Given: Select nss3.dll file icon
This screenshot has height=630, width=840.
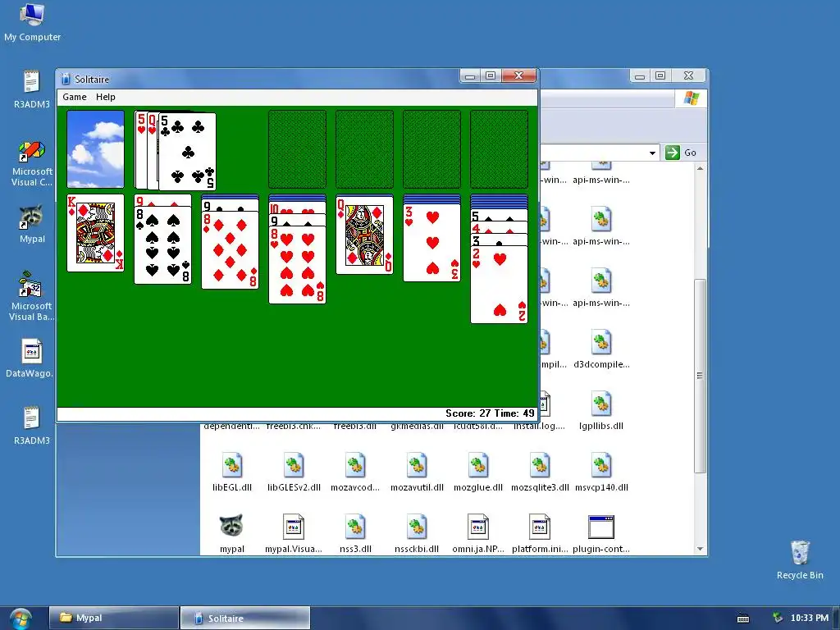Looking at the screenshot, I should point(355,534).
